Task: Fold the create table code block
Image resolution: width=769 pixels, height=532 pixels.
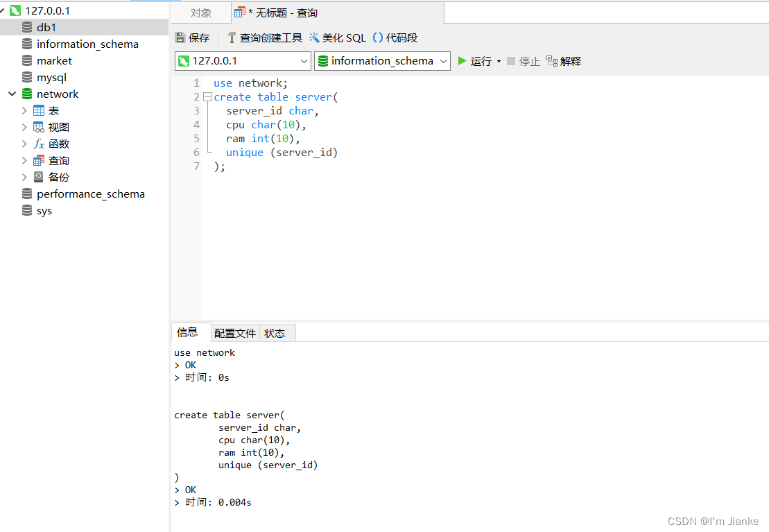Action: tap(207, 96)
